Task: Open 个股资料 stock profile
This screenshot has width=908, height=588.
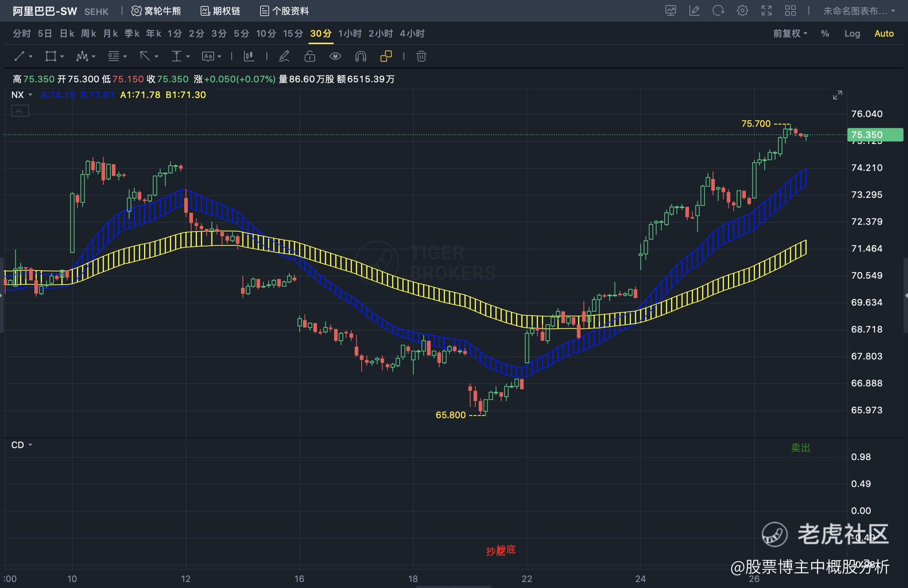Action: [284, 11]
